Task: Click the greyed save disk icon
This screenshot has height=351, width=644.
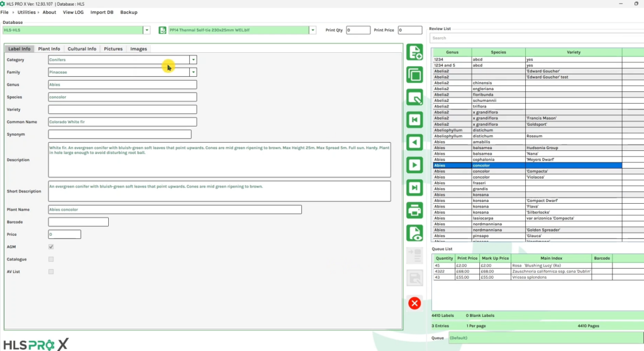Action: click(x=414, y=278)
